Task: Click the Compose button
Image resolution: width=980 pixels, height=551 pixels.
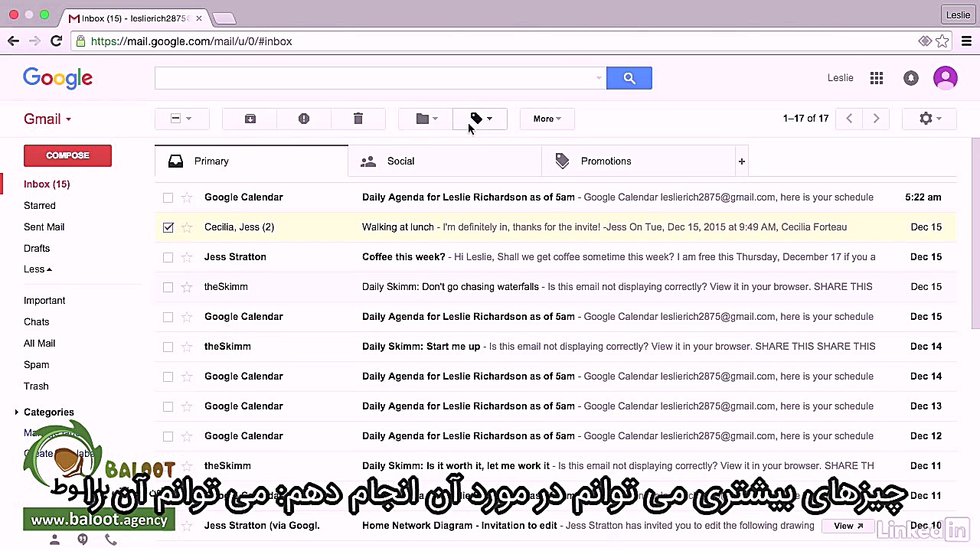Action: click(67, 155)
